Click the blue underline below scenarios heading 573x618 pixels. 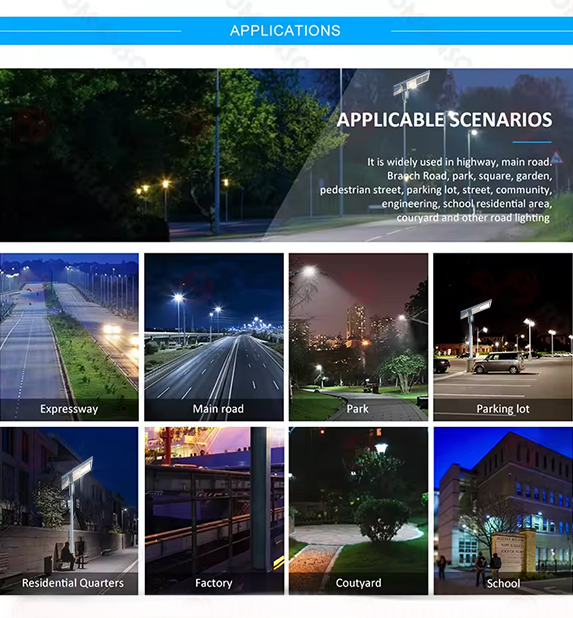(x=532, y=142)
